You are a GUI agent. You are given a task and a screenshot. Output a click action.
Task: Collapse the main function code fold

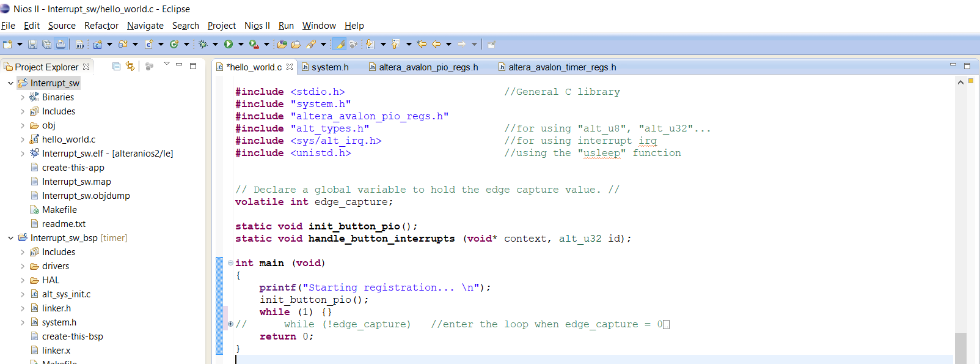coord(230,263)
